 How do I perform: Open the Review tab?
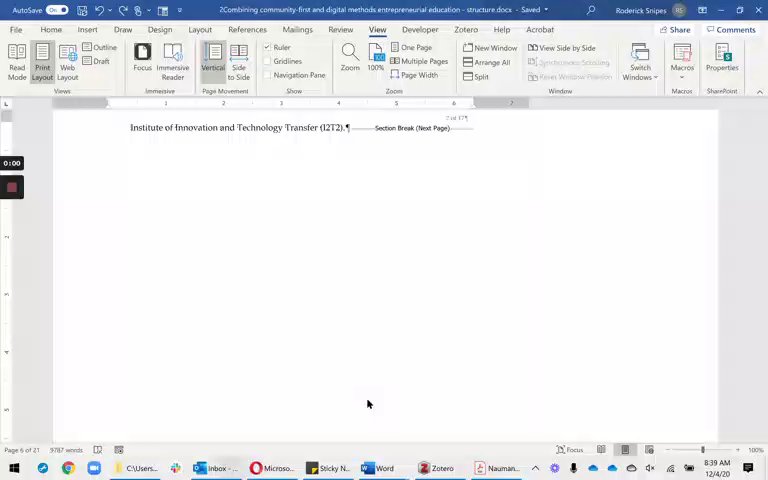[x=340, y=29]
